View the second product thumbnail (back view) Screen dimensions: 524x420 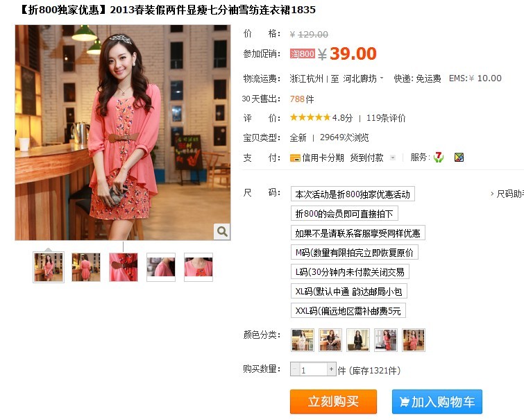coord(86,267)
